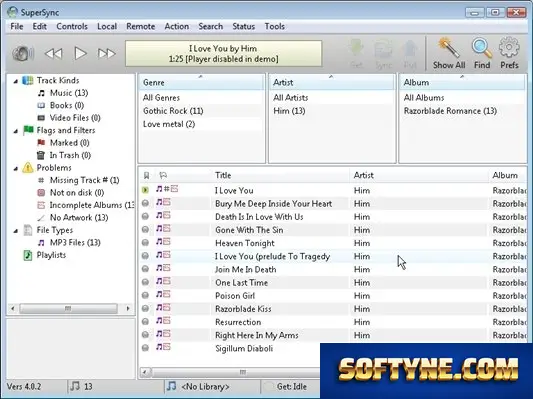Select Razorblade Romance (13) album
533x399 pixels.
tap(450, 111)
